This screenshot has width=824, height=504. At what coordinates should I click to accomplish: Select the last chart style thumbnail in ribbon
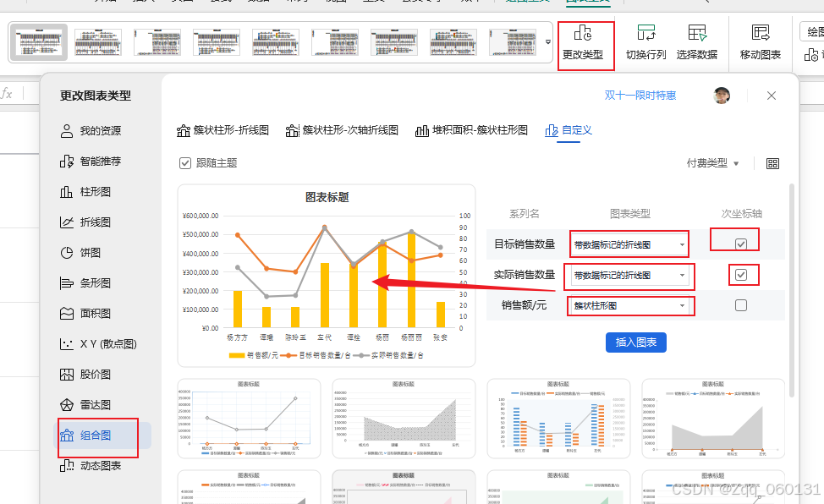click(513, 42)
